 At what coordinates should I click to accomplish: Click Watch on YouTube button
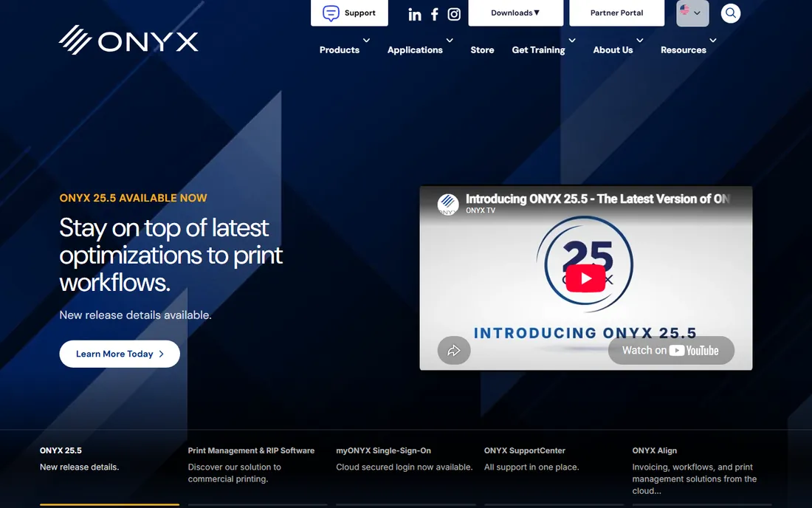[671, 351]
